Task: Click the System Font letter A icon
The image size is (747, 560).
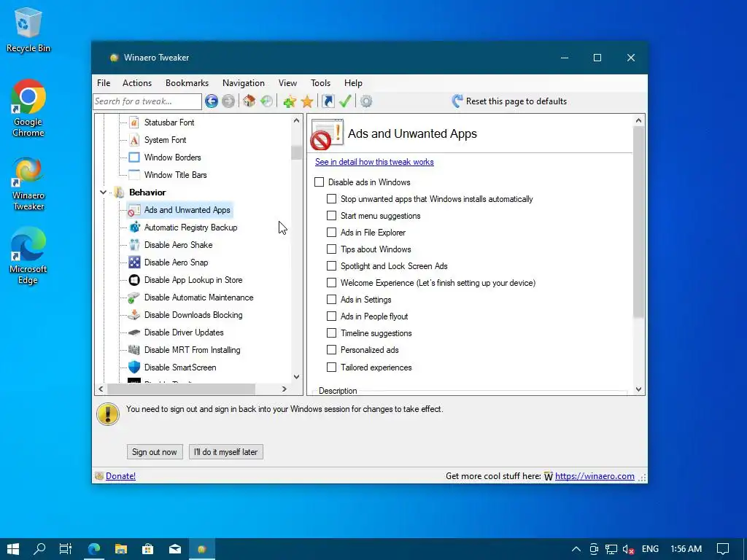Action: (134, 140)
